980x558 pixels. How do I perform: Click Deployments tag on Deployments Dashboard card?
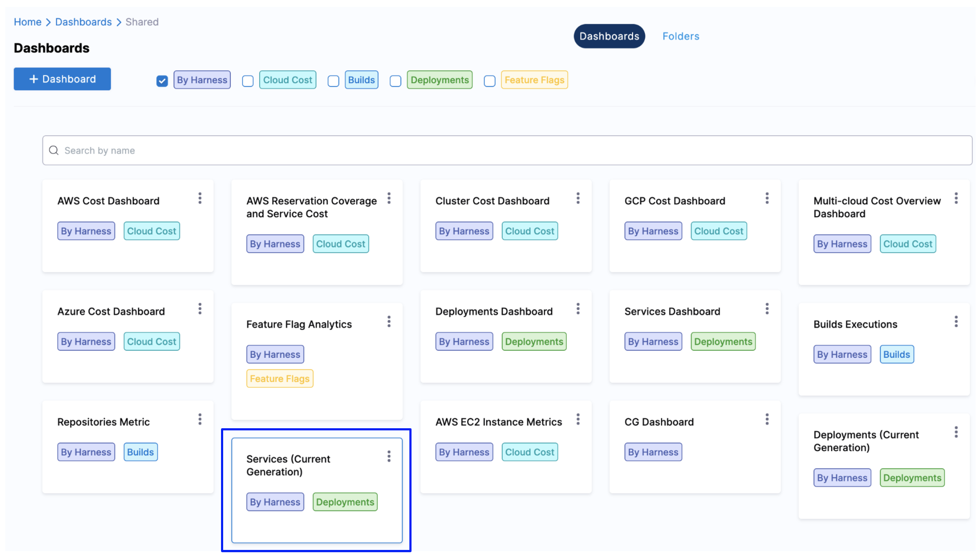534,342
